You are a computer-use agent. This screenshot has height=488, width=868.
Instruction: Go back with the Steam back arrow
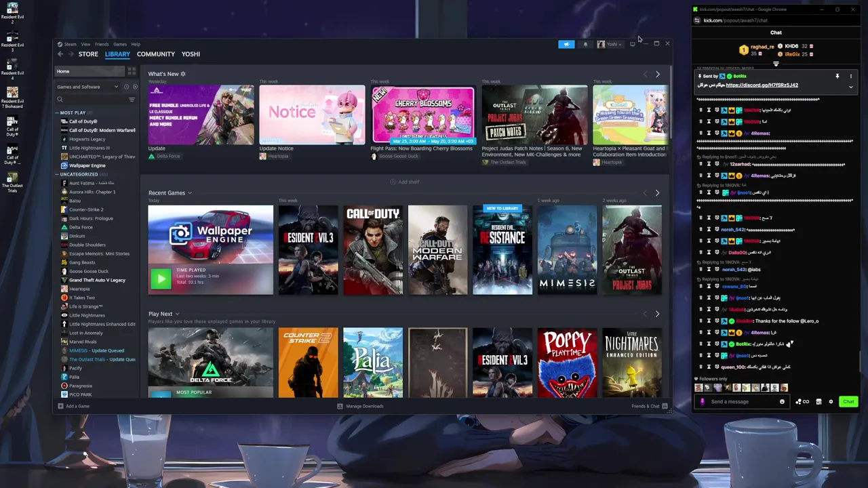[60, 54]
